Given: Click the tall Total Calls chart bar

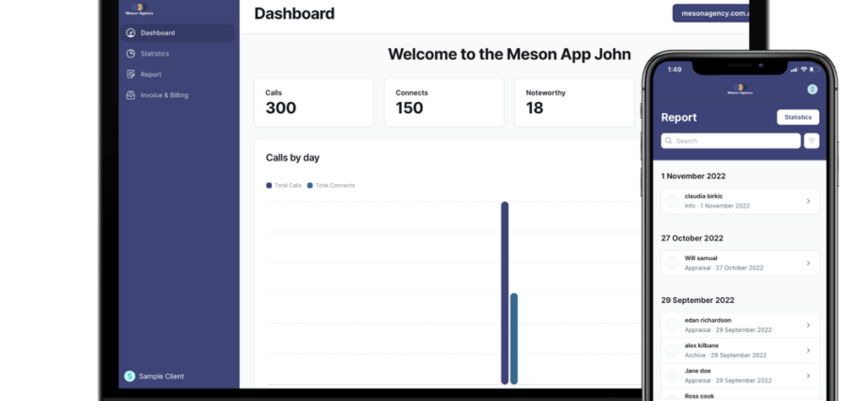Looking at the screenshot, I should click(505, 292).
